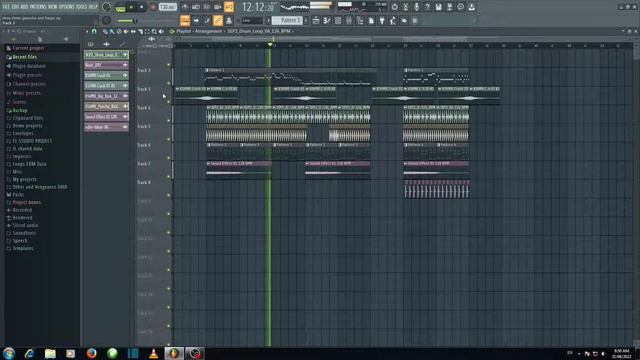
Task: Open Loops EDM Data folder
Action: coord(29,164)
